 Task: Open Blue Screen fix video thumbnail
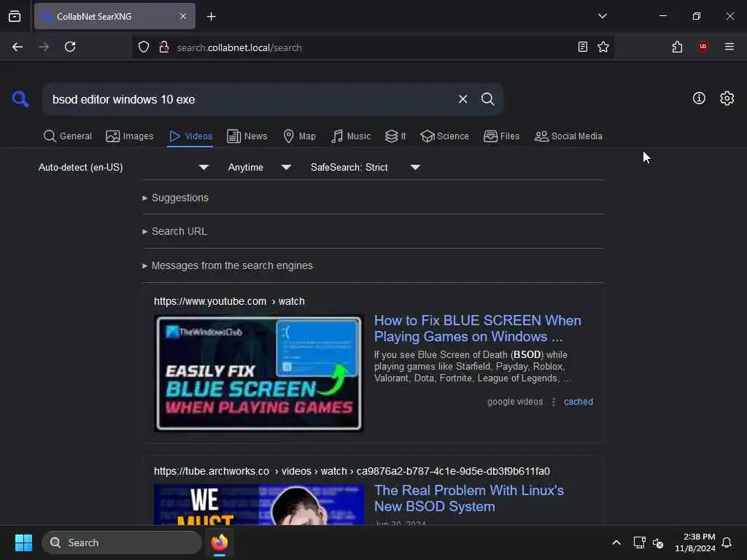coord(259,373)
